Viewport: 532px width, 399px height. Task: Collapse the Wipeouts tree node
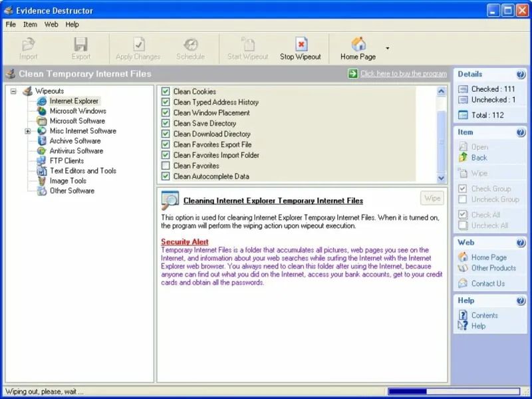click(x=13, y=91)
